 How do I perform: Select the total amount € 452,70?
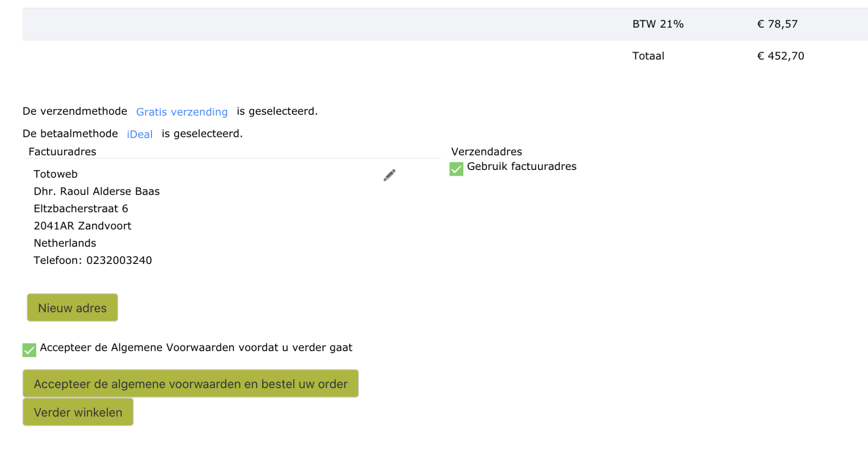pyautogui.click(x=781, y=56)
